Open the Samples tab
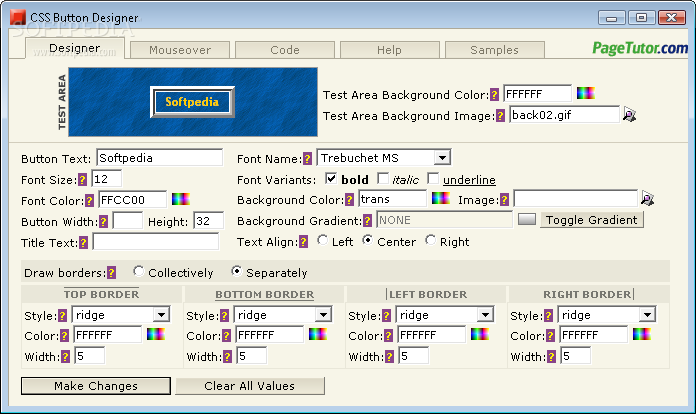This screenshot has width=696, height=414. (x=494, y=50)
